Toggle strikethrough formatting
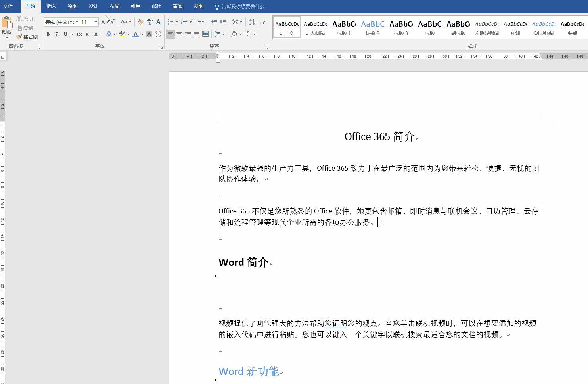 (x=79, y=34)
